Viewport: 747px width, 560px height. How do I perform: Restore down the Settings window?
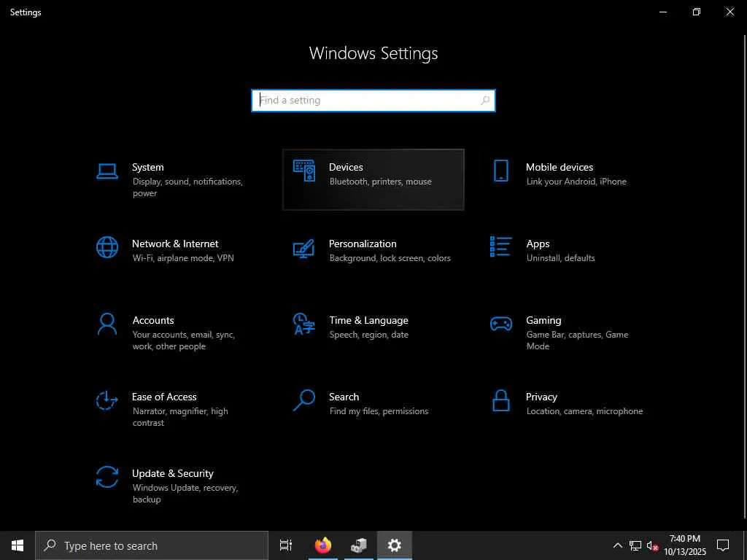[697, 12]
